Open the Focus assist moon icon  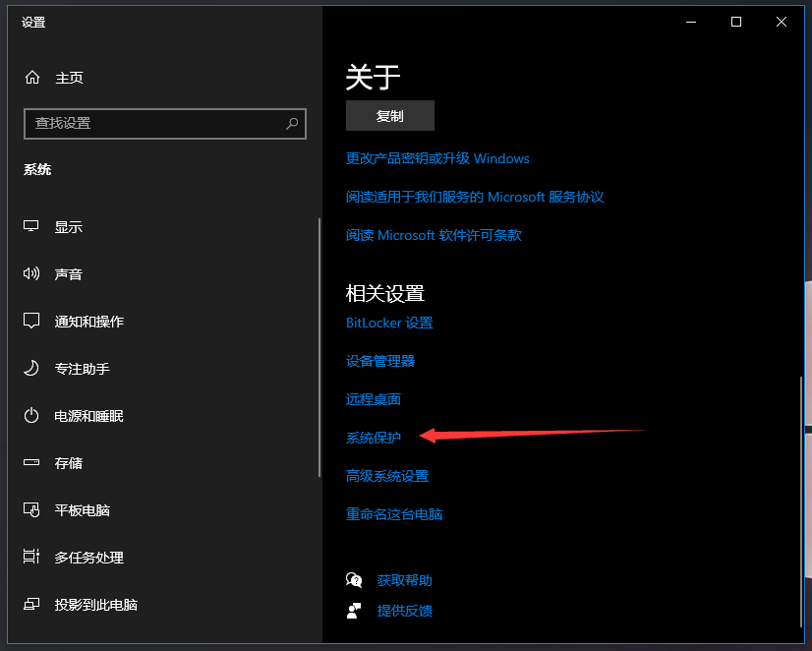[x=31, y=369]
